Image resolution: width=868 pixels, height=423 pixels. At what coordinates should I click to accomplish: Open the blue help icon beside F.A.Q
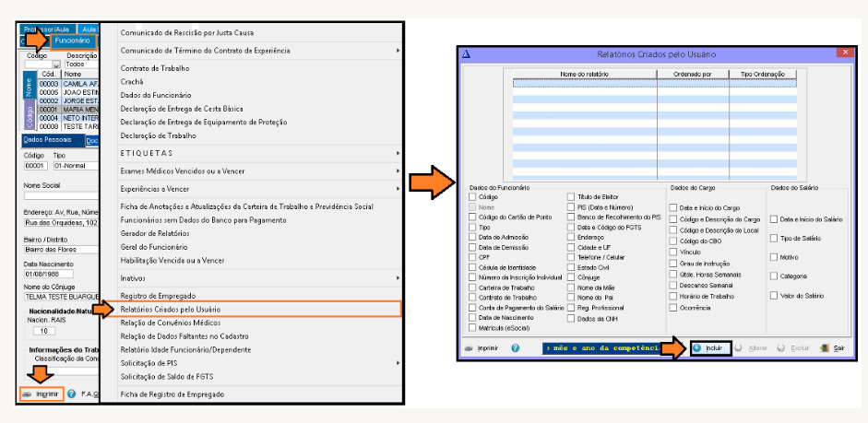coord(71,394)
